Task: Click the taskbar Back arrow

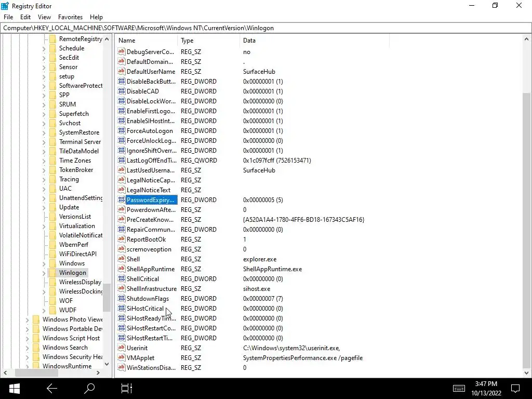Action: click(x=51, y=389)
